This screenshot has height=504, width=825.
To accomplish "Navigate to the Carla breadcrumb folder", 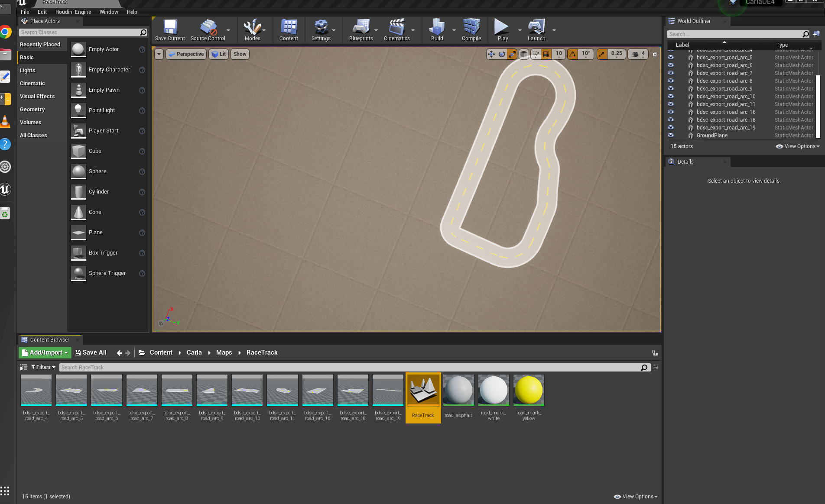I will [194, 352].
